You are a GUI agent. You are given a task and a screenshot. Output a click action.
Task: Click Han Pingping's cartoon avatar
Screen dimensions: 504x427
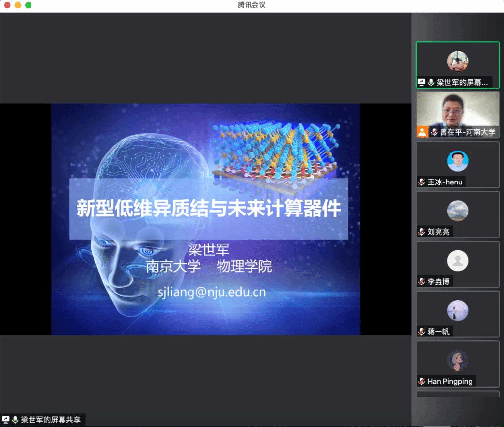click(x=457, y=361)
